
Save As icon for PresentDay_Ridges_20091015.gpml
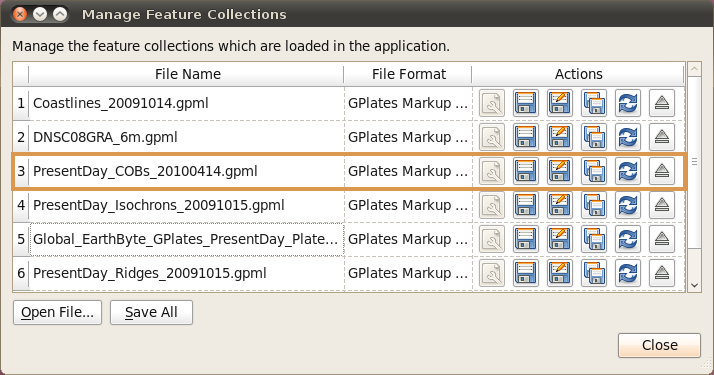pos(560,273)
